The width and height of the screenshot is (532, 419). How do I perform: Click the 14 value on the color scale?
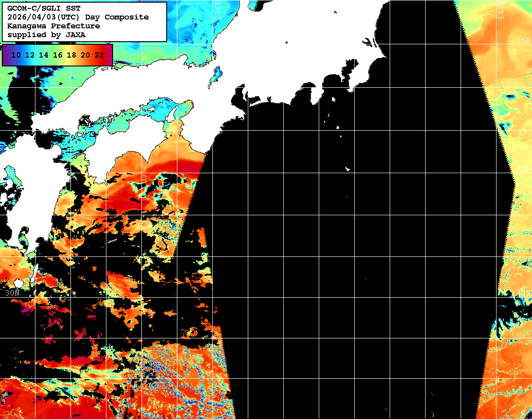(x=43, y=55)
